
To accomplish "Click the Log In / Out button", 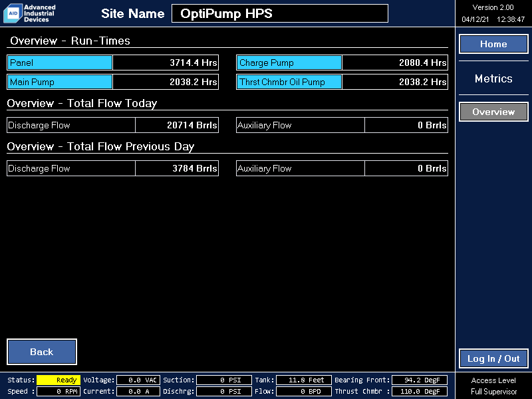I will click(x=493, y=358).
